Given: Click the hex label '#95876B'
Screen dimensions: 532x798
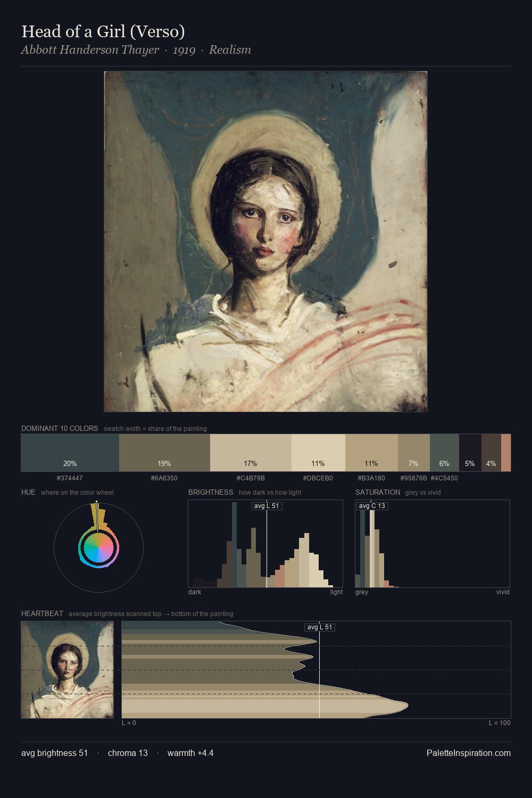Looking at the screenshot, I should pos(413,478).
